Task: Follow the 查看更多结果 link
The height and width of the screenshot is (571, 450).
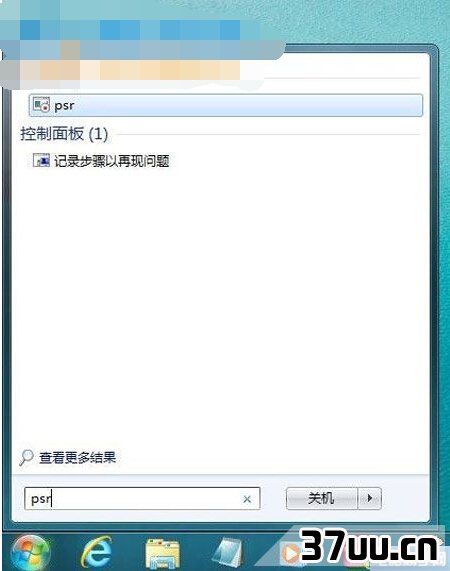Action: (x=77, y=457)
